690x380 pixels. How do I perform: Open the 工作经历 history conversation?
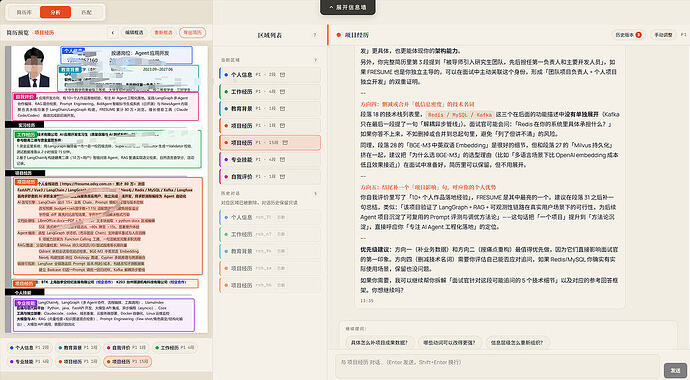pyautogui.click(x=270, y=234)
